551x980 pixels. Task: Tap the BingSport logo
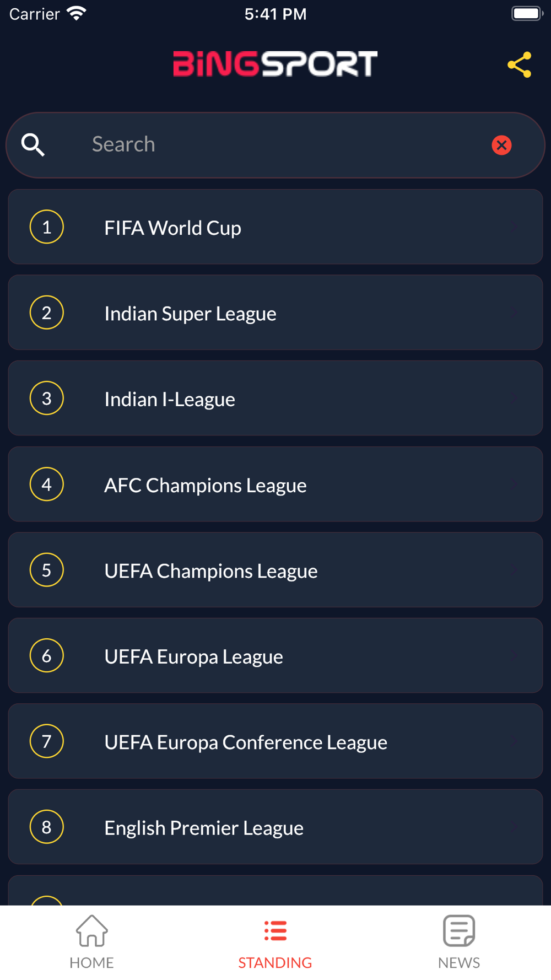[x=275, y=64]
